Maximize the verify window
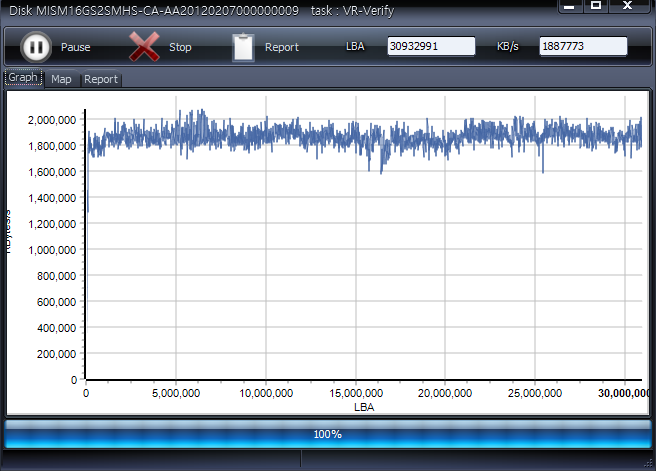656x471 pixels. (596, 6)
